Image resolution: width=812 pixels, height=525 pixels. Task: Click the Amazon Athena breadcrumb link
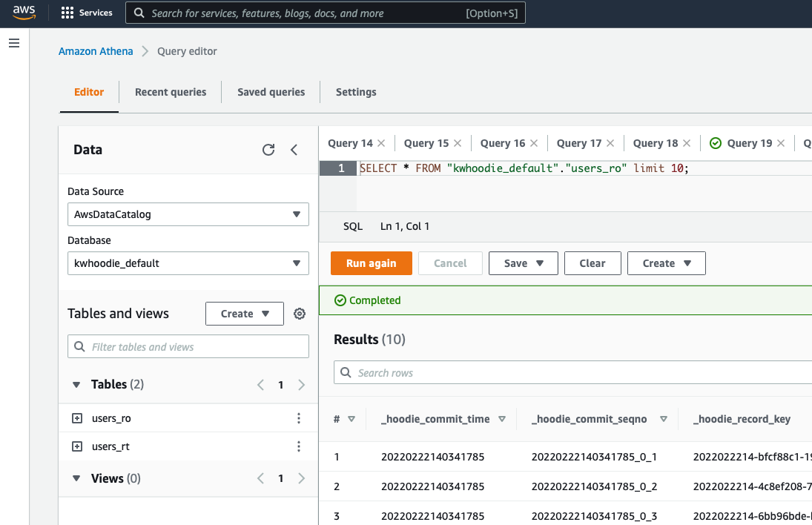point(96,51)
